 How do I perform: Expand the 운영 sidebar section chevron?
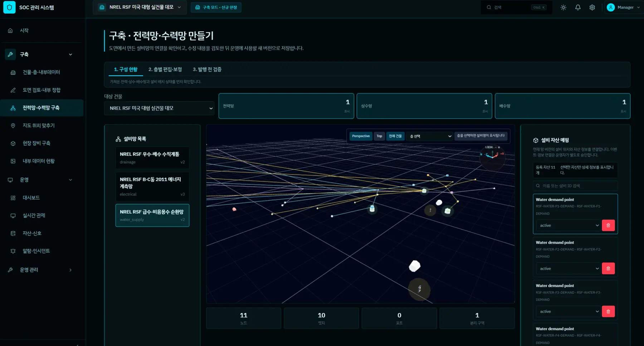coord(70,180)
